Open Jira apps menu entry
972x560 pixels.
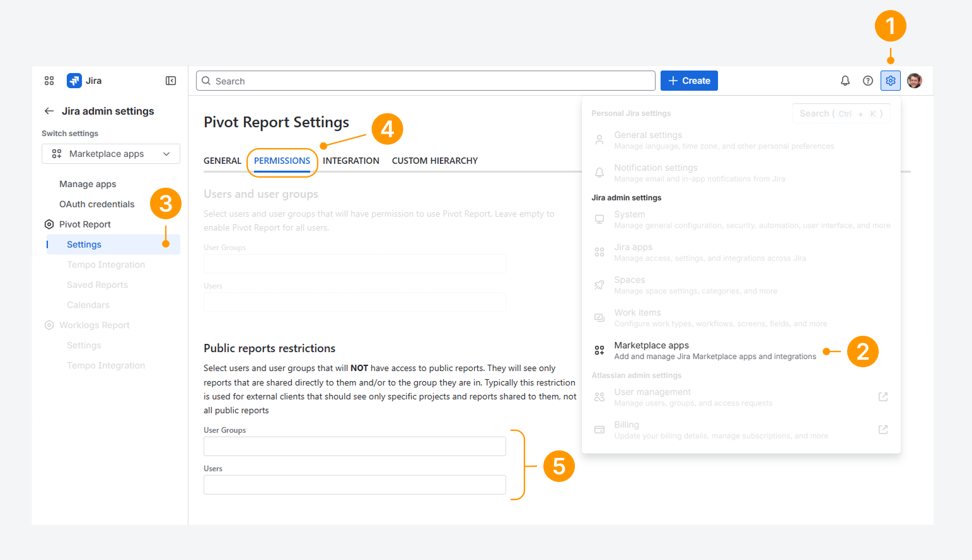point(741,252)
